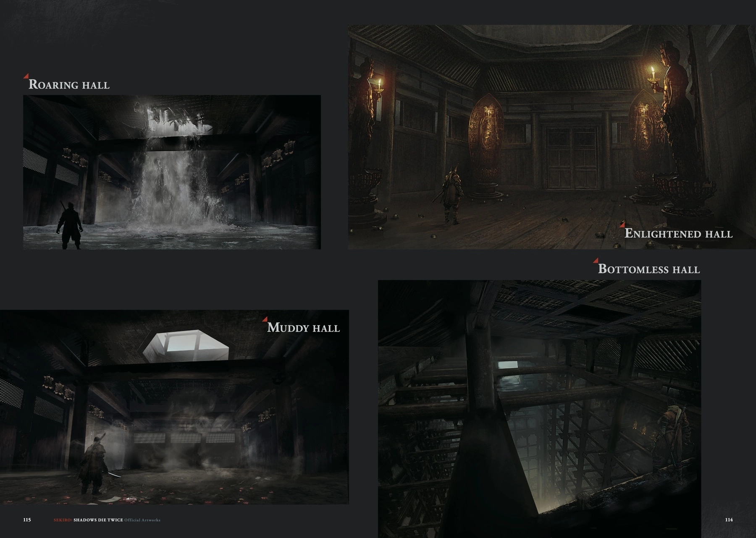Click the 'Muddy hall' title text
Screen dimensions: 756x538
point(303,327)
